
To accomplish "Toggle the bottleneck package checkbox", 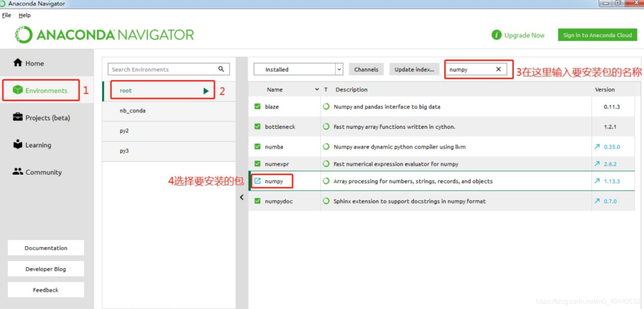I will coord(258,127).
